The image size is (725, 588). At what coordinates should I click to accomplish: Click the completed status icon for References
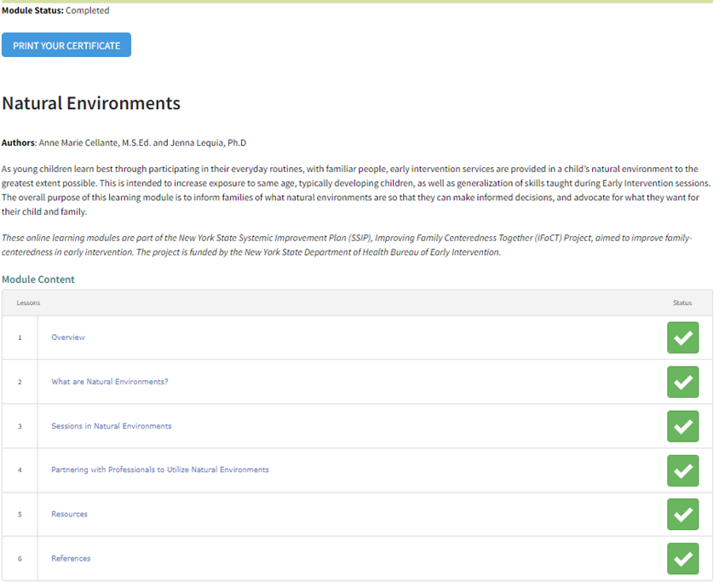point(682,558)
